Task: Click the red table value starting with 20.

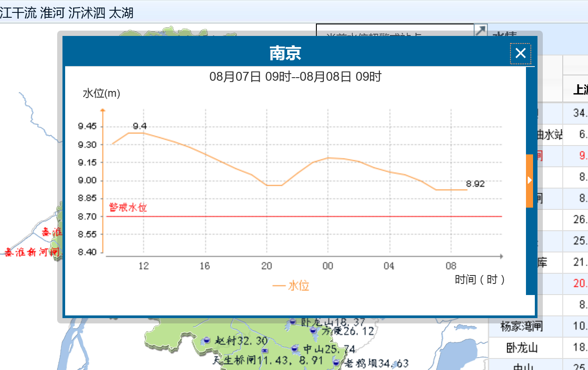Action: click(580, 283)
